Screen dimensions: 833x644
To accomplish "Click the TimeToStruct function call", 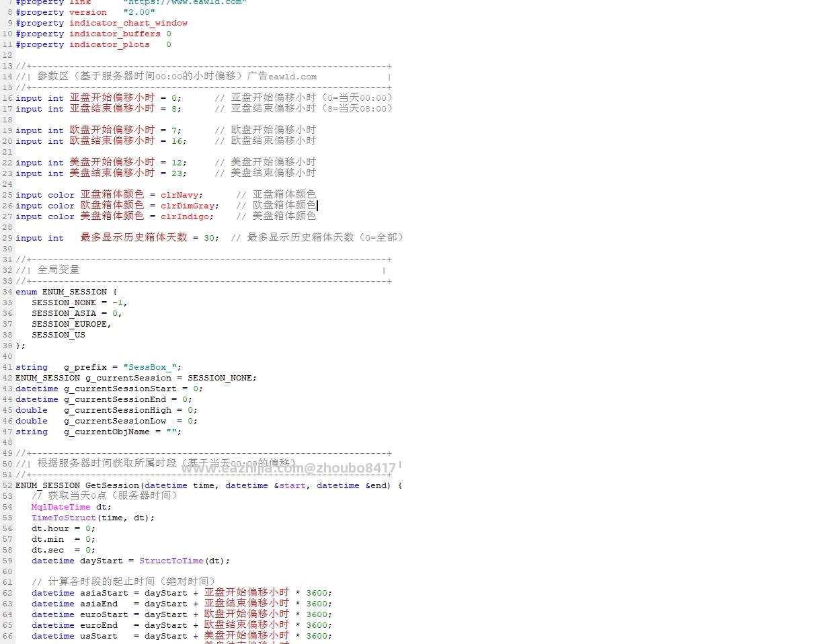I will (x=64, y=518).
